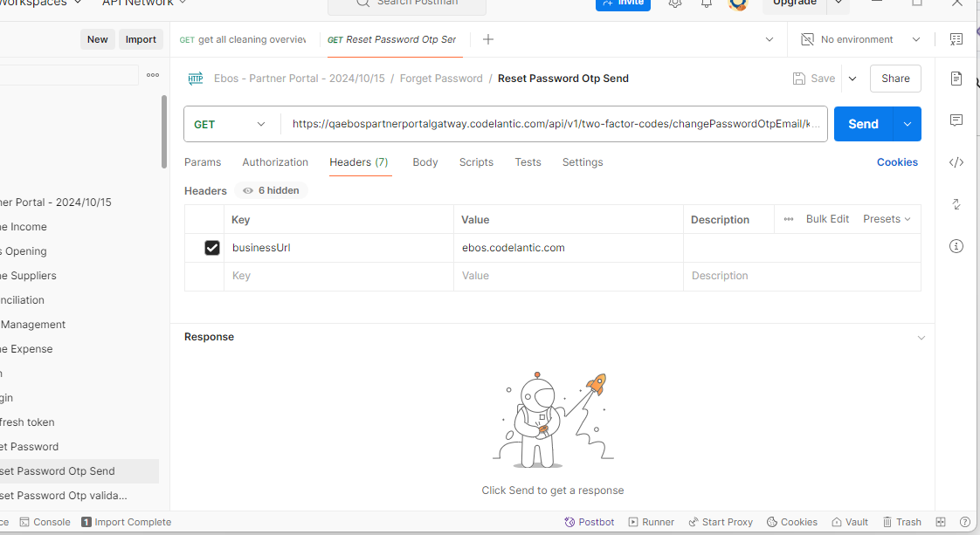Switch to the Params tab
The width and height of the screenshot is (980, 535).
click(203, 162)
